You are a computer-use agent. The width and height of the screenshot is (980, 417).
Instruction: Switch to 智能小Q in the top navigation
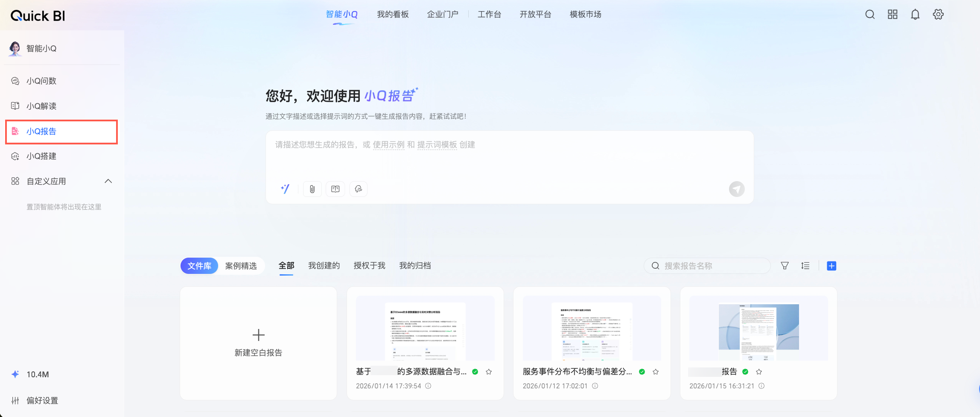[x=342, y=15]
